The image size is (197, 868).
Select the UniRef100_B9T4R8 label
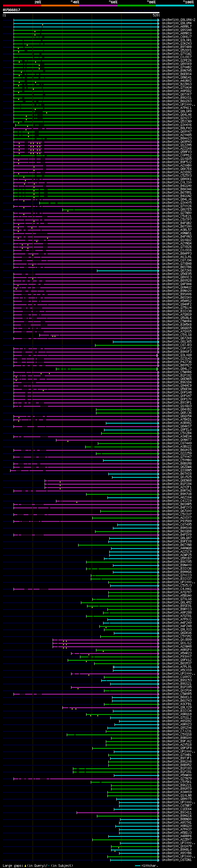point(176,47)
